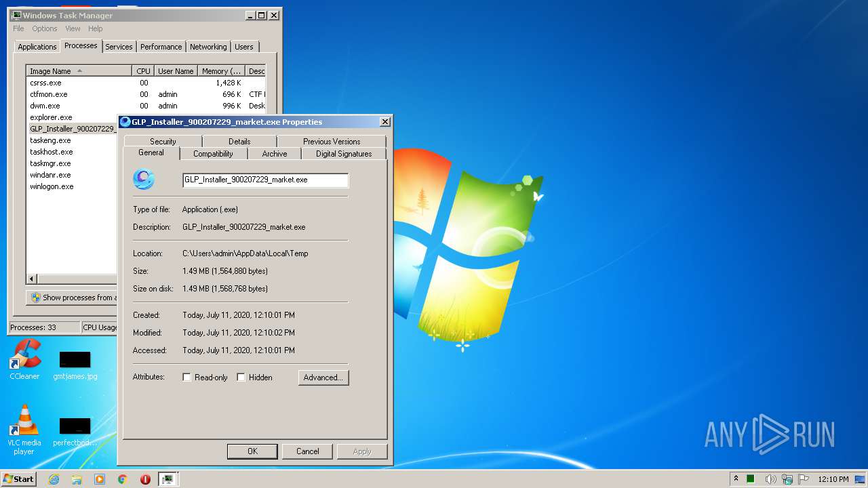Click the green CPU meter tray icon
Image resolution: width=868 pixels, height=488 pixels.
pos(751,479)
